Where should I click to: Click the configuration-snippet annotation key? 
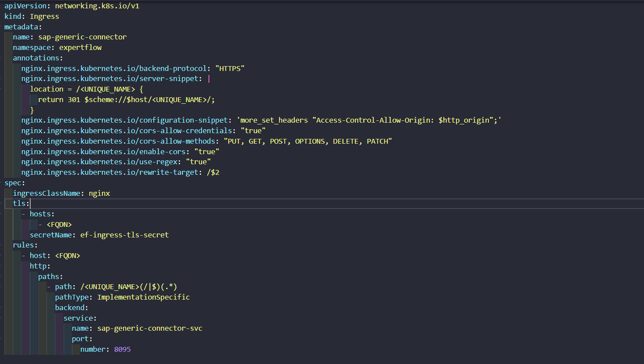pyautogui.click(x=124, y=120)
